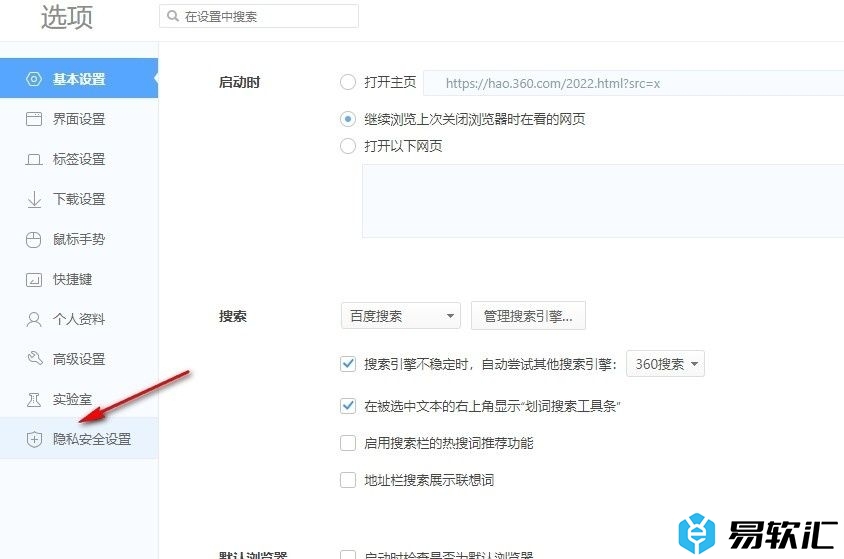Click the 鼠标手势 mouse icon
The width and height of the screenshot is (844, 559).
pos(33,239)
